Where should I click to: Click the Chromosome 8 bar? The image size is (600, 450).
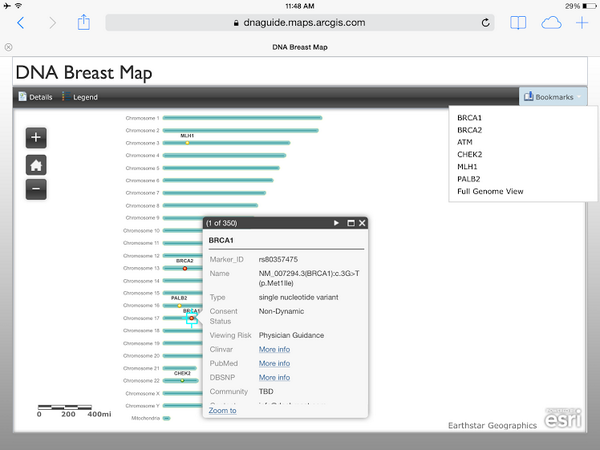(x=210, y=205)
